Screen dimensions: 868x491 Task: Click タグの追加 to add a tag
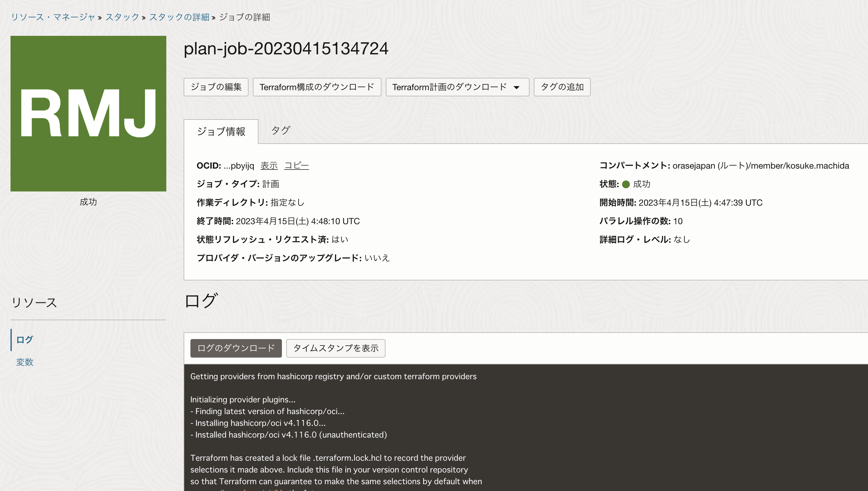[x=562, y=87]
